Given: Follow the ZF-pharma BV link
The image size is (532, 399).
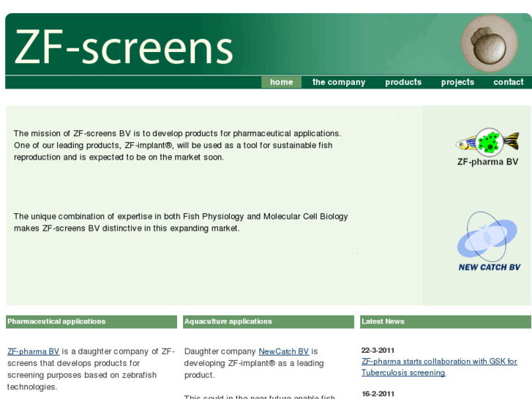Looking at the screenshot, I should pos(33,351).
